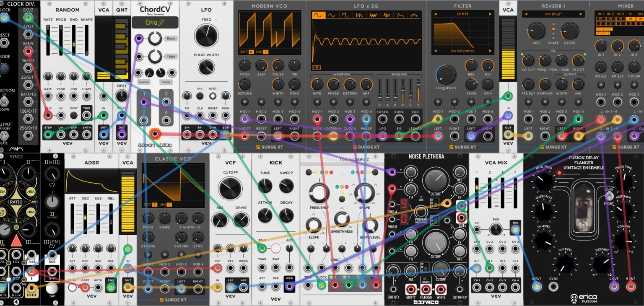
Task: Click the Reverb 1 SIZE knob
Action: [537, 31]
